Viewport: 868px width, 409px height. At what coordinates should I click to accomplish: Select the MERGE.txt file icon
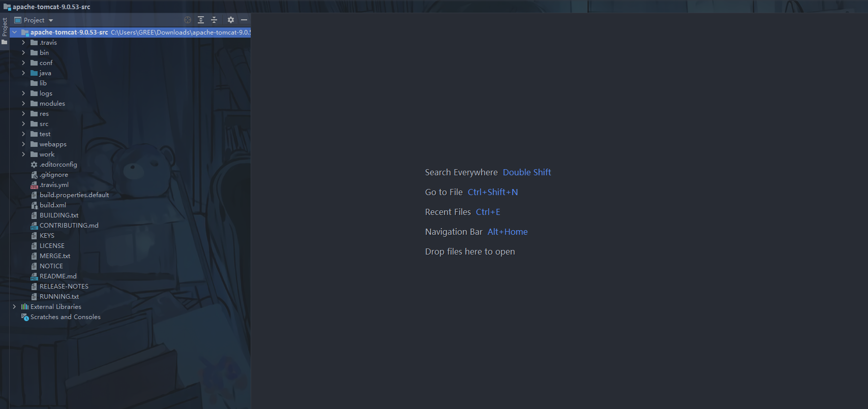click(x=34, y=256)
